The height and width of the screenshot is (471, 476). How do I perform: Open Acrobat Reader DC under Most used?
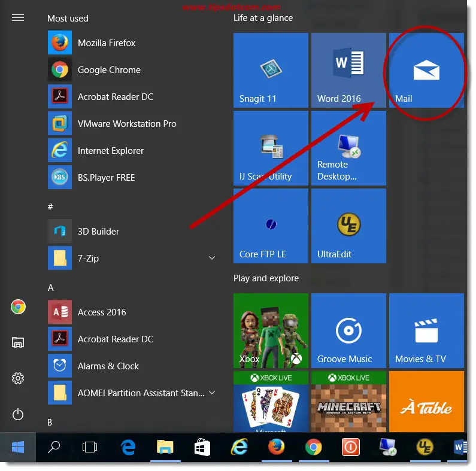tap(132, 96)
